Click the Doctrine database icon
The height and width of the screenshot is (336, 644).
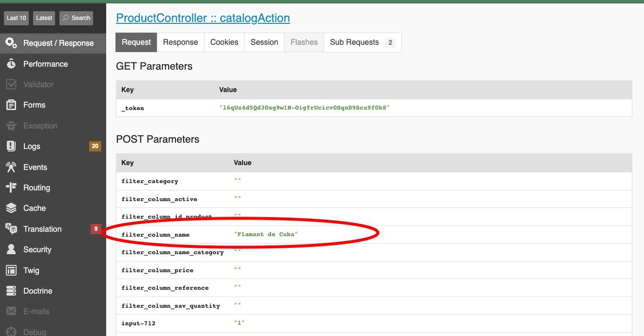[x=11, y=291]
